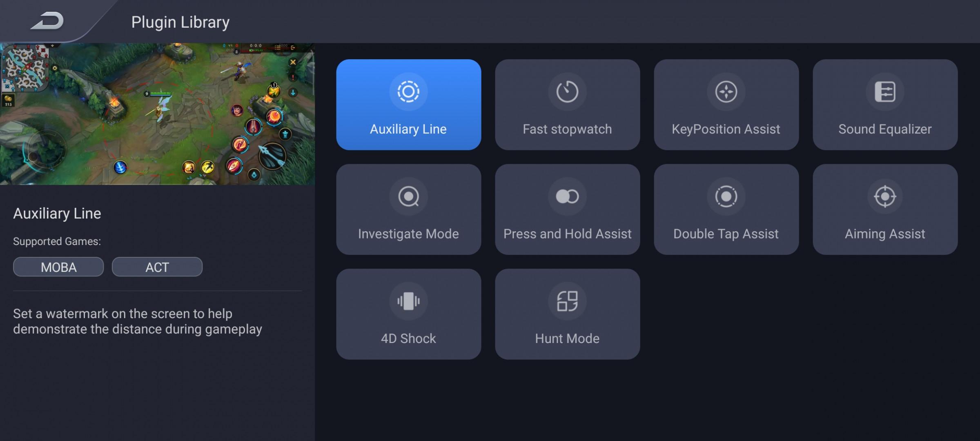The image size is (980, 441).
Task: Click the back arrow logo icon
Action: [x=47, y=20]
